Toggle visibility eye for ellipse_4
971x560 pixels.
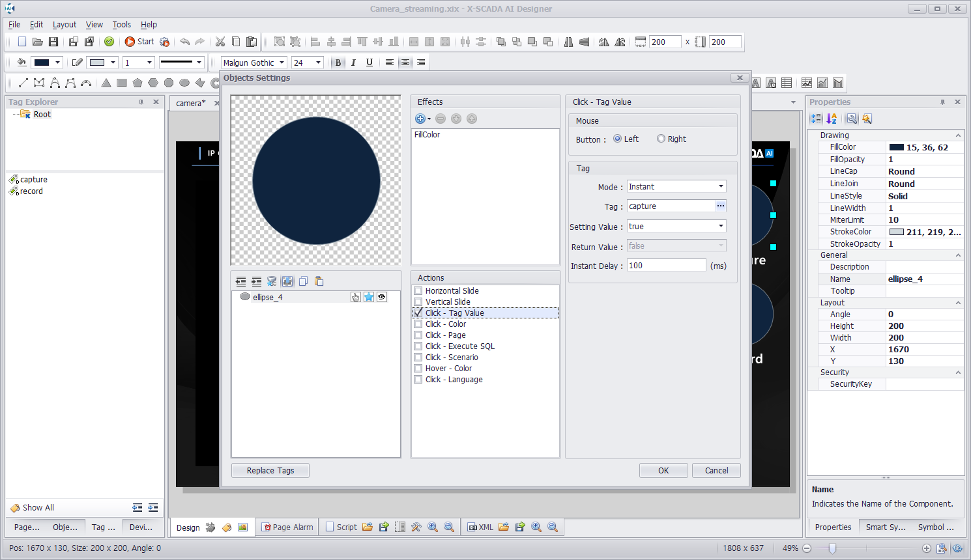click(382, 297)
